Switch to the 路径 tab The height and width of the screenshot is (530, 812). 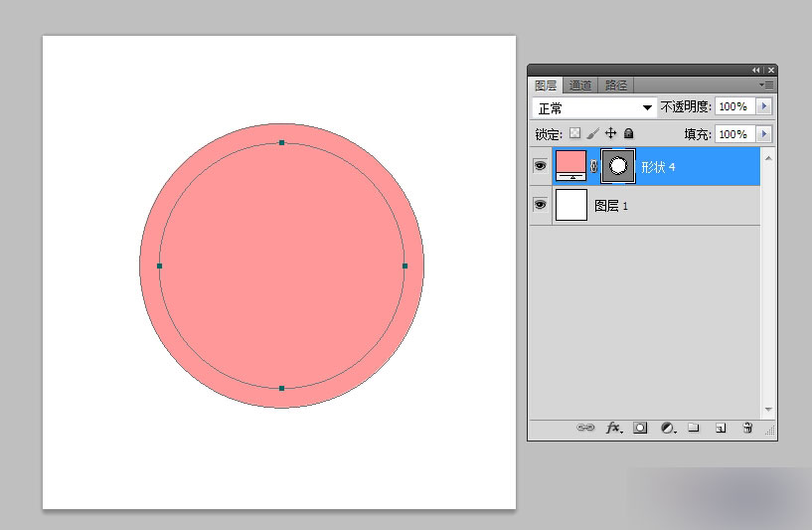pyautogui.click(x=616, y=85)
